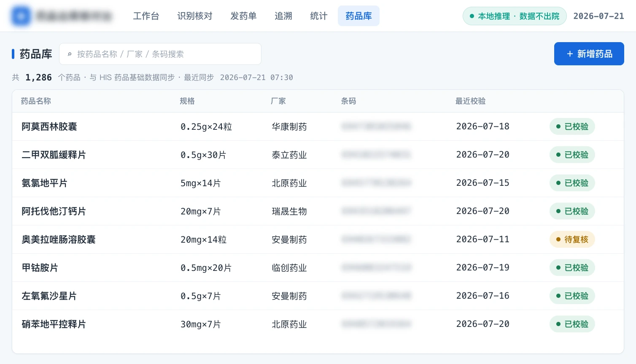Open the 阿托伐他汀钙片 entry
The width and height of the screenshot is (636, 364).
pos(54,211)
